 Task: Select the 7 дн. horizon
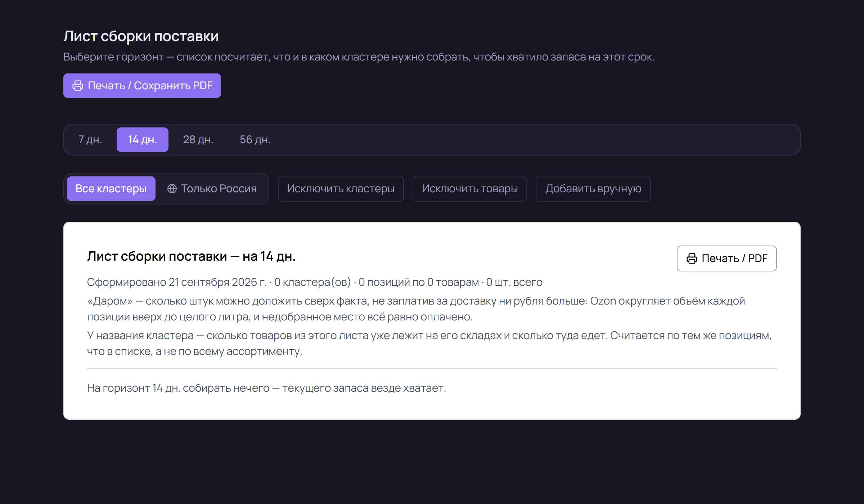[90, 140]
